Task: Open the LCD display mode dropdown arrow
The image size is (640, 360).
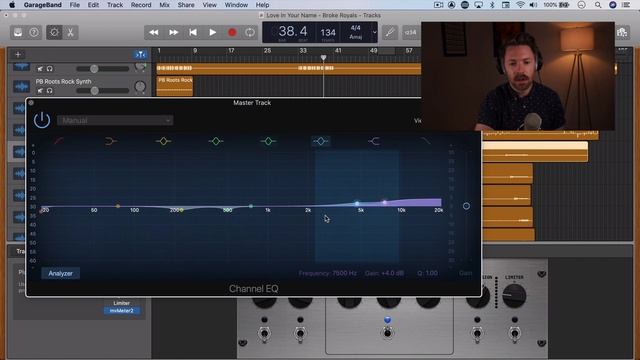Action: coord(374,32)
